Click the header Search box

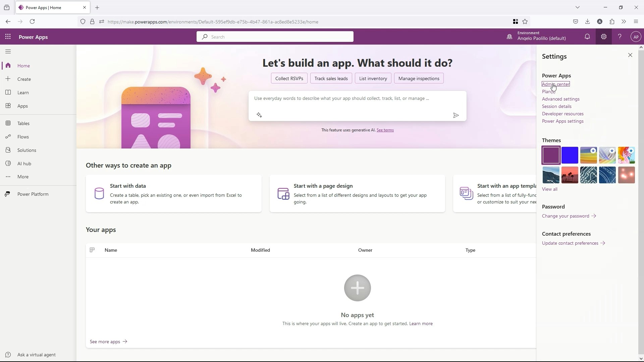point(275,37)
